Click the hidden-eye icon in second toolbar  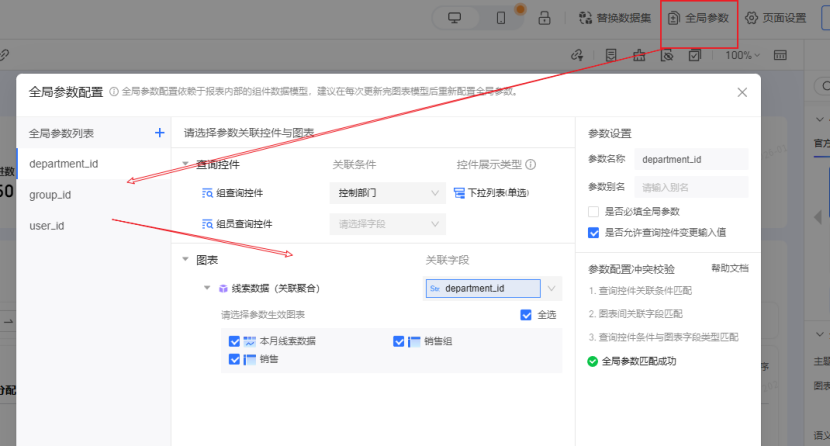(x=667, y=55)
